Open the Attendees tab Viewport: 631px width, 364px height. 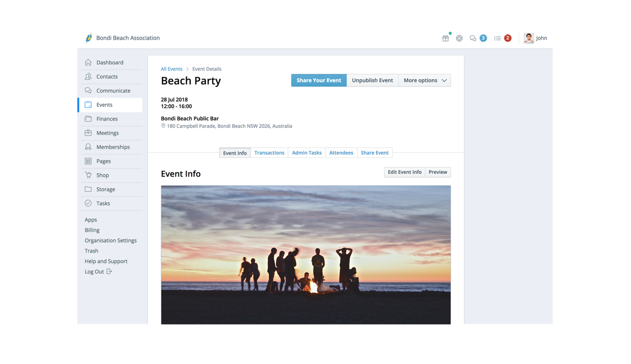pyautogui.click(x=341, y=152)
